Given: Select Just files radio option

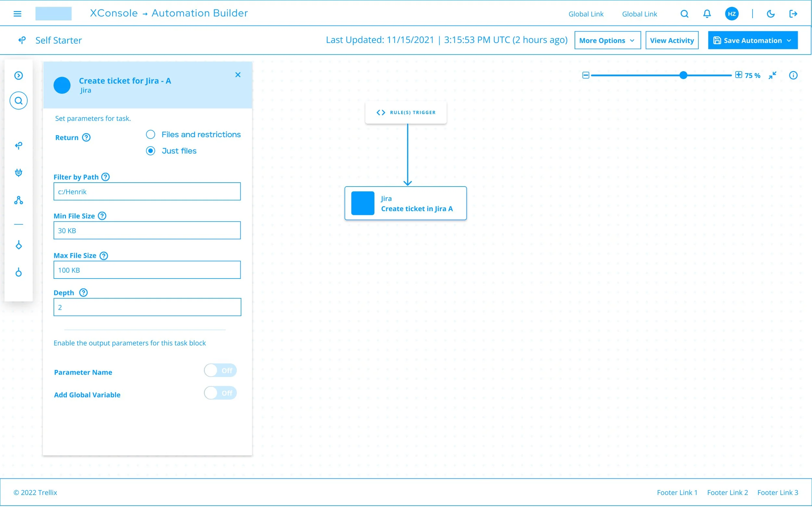Looking at the screenshot, I should [150, 151].
